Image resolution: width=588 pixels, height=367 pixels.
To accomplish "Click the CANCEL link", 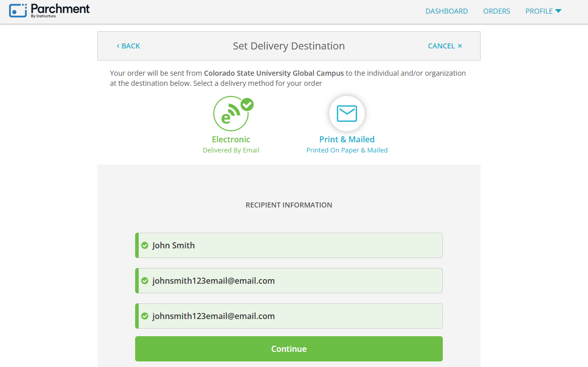I will [445, 46].
